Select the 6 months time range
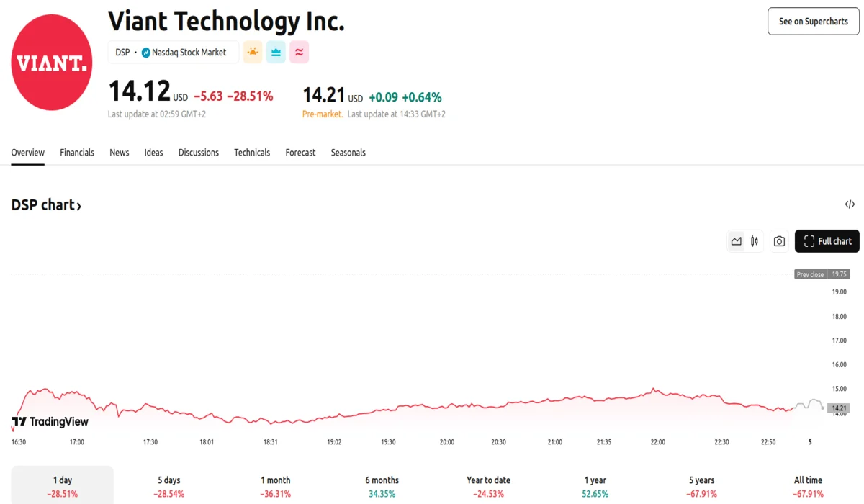Image resolution: width=864 pixels, height=504 pixels. pos(382,486)
